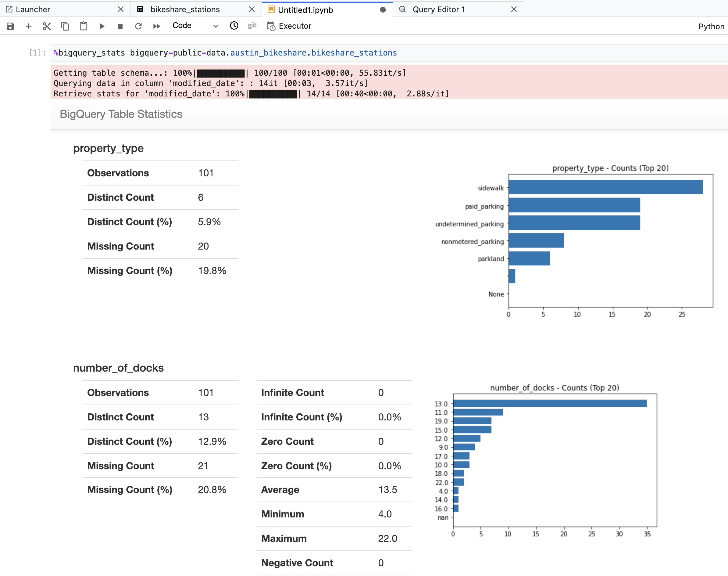Open the bikeshare_stations link in code
The height and width of the screenshot is (576, 728).
tap(354, 52)
